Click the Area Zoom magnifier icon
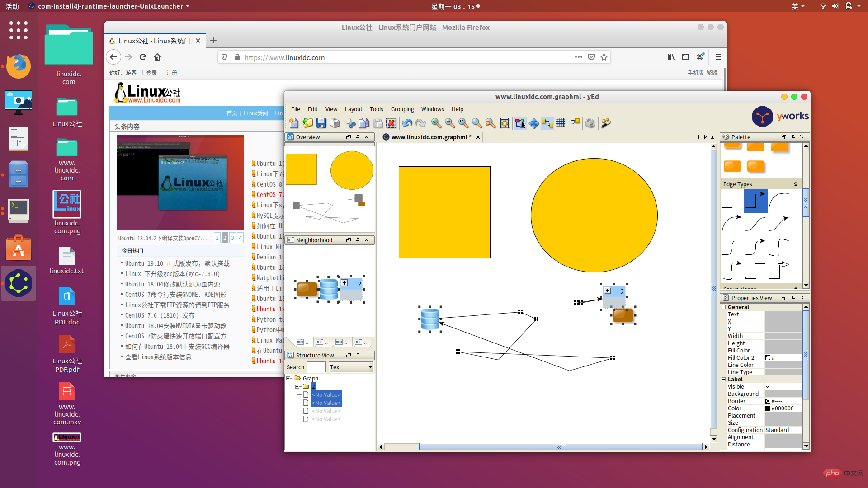 (477, 123)
